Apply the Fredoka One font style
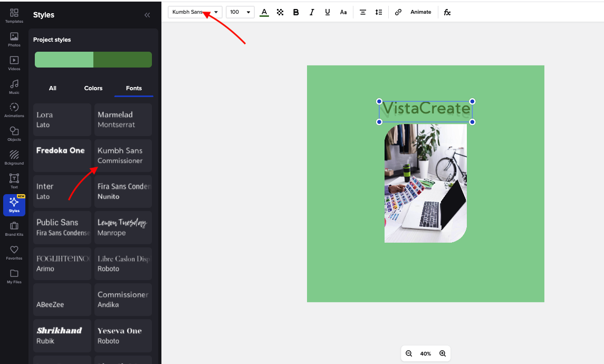The width and height of the screenshot is (604, 364). [62, 156]
